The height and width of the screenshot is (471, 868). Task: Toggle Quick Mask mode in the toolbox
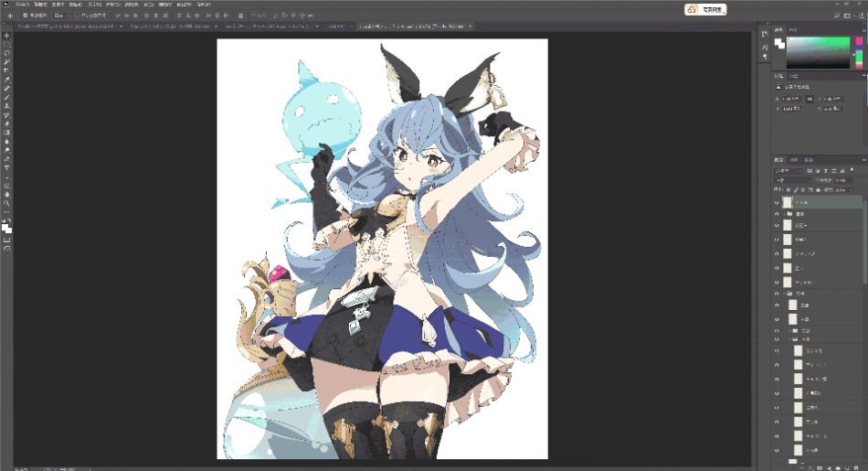(6, 240)
